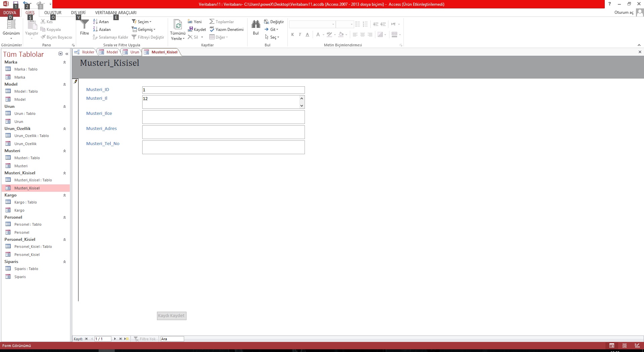Collapse the Marka group in navigation
Image resolution: width=644 pixels, height=352 pixels.
coord(64,62)
